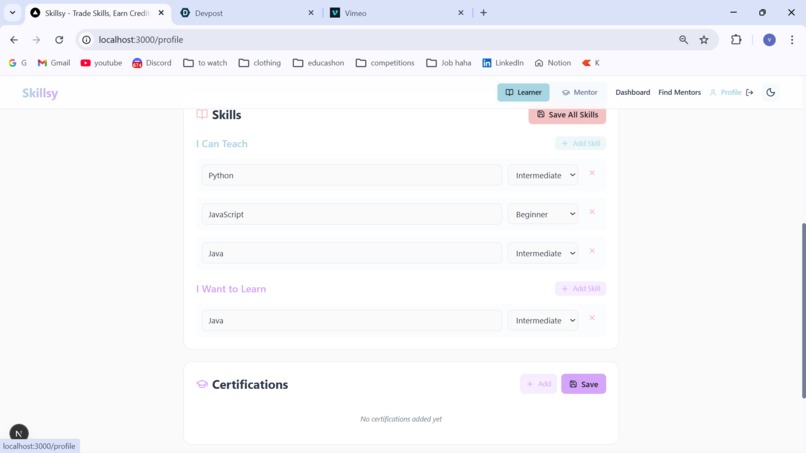The width and height of the screenshot is (806, 453).
Task: Close the Devpost tab
Action: [311, 13]
